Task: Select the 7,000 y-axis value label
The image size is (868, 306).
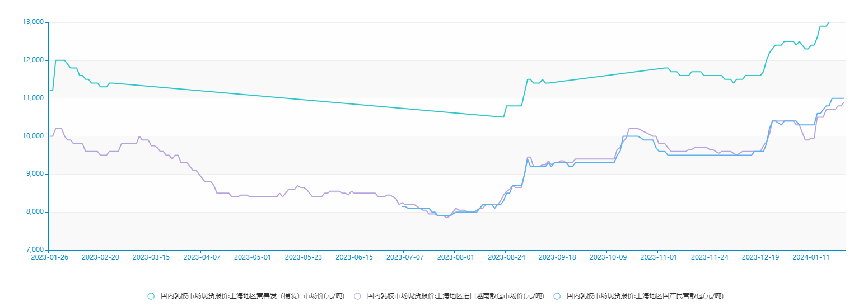Action: pyautogui.click(x=35, y=249)
